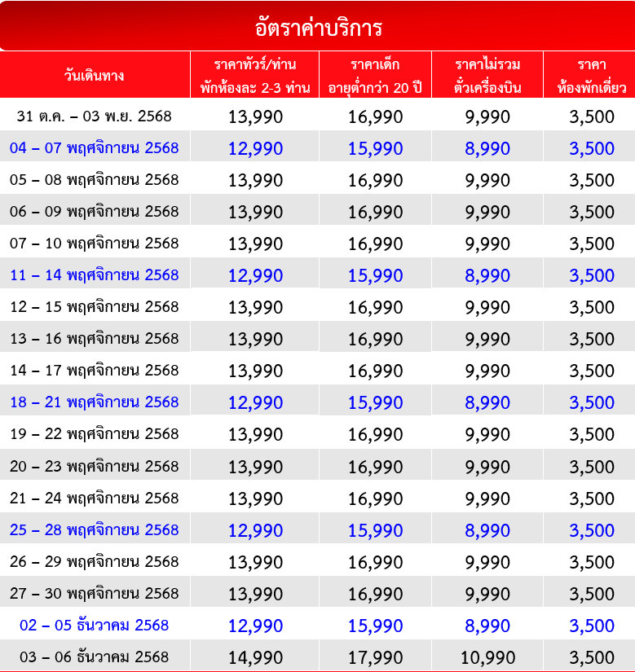The width and height of the screenshot is (635, 672).
Task: Click the ราคาทัวร์/ท่าน column header
Action: click(255, 76)
